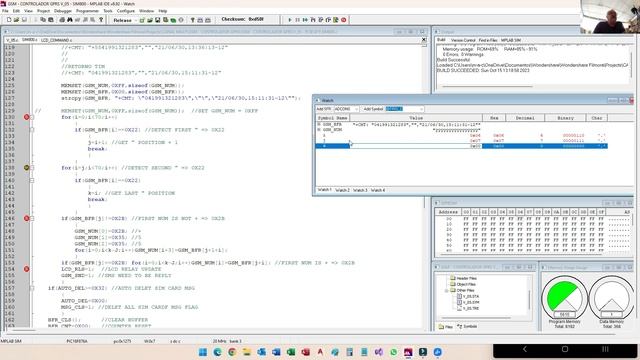The height and width of the screenshot is (360, 640).
Task: Switch to the Symbols project tab
Action: (467, 327)
